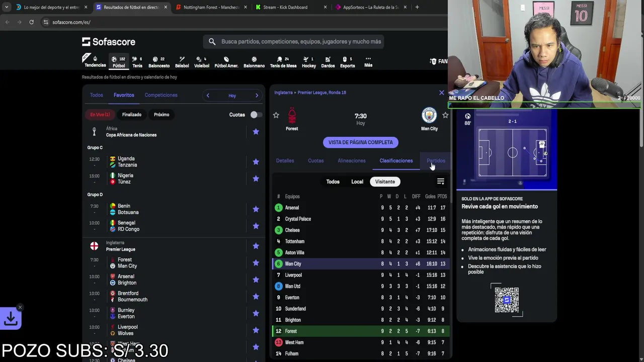
Task: Open the Balonmano category
Action: point(254,62)
